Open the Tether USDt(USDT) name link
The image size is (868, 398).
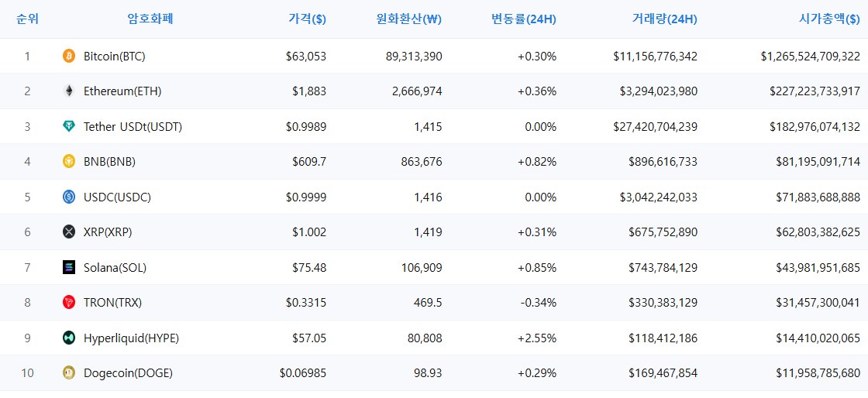point(133,126)
